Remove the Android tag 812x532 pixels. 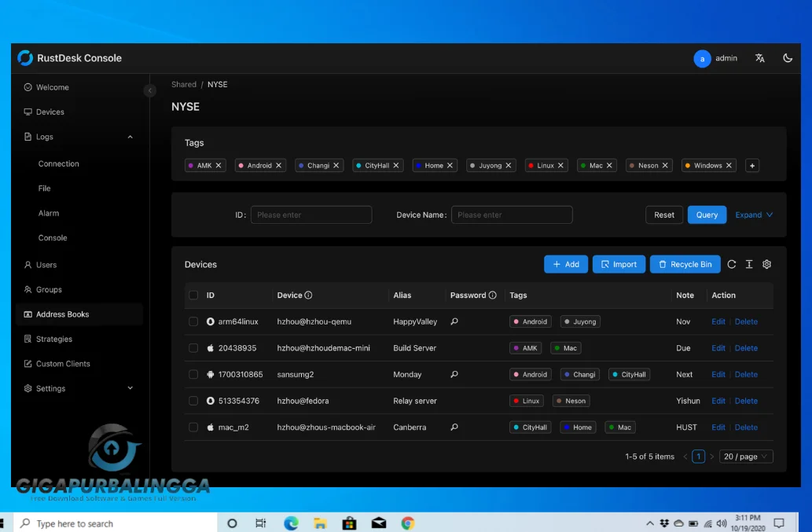(278, 166)
